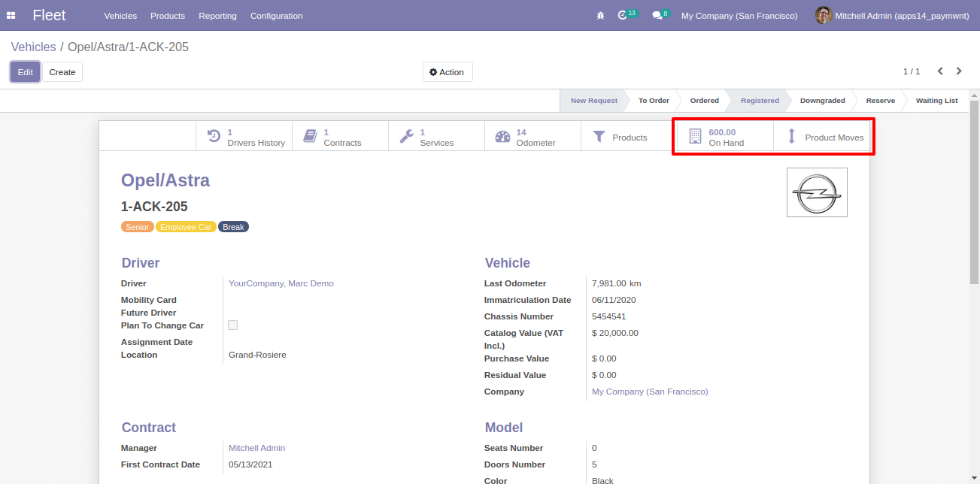The height and width of the screenshot is (484, 980).
Task: Click the Edit button
Action: coord(25,72)
